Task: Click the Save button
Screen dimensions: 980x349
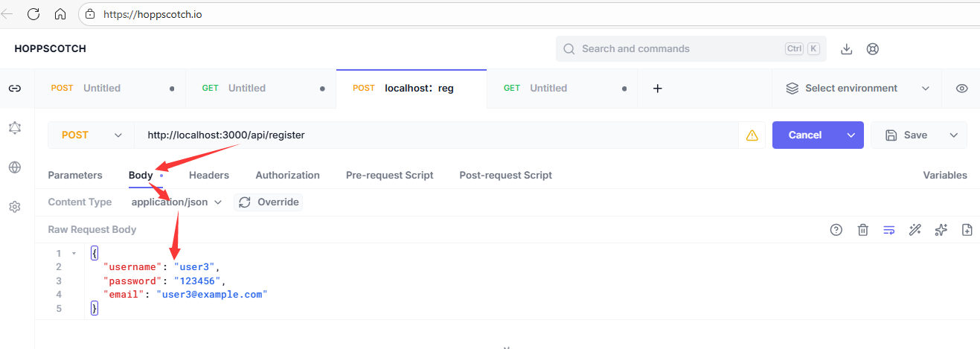Action: (906, 135)
